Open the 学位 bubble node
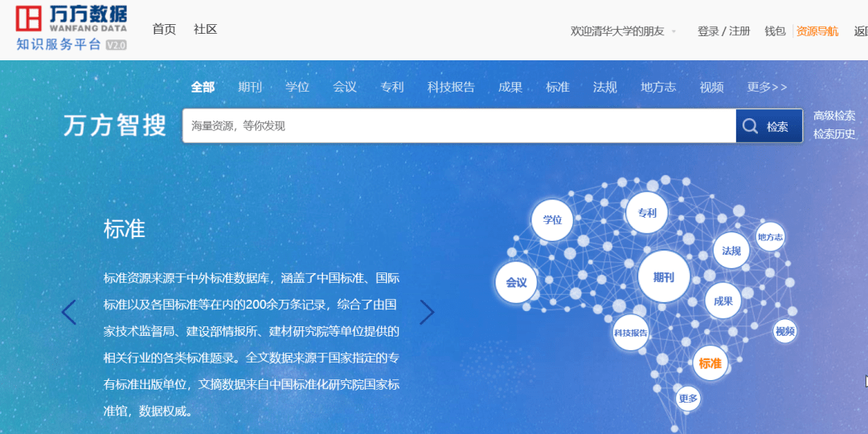Image resolution: width=868 pixels, height=434 pixels. click(x=552, y=219)
